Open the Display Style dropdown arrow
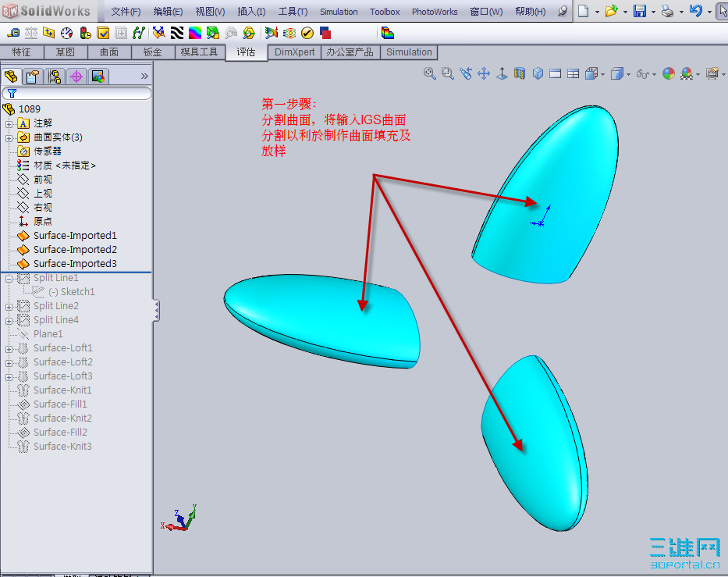The width and height of the screenshot is (728, 577). (629, 74)
